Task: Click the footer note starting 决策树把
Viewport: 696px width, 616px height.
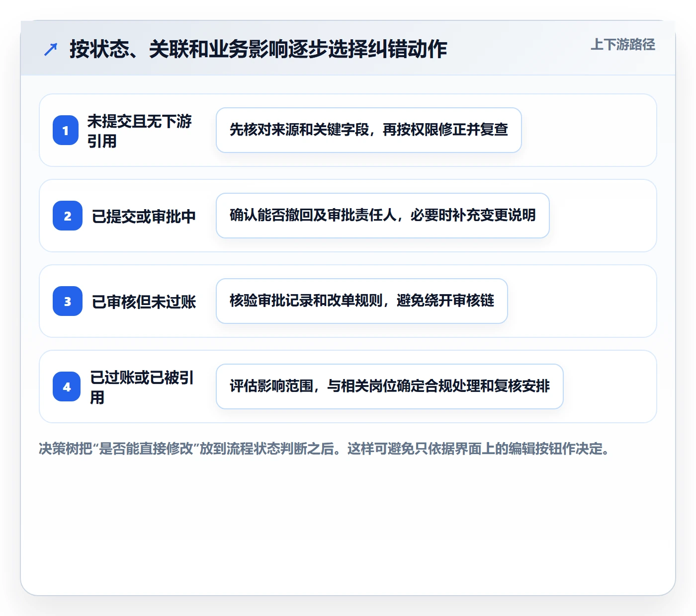Action: 325,449
